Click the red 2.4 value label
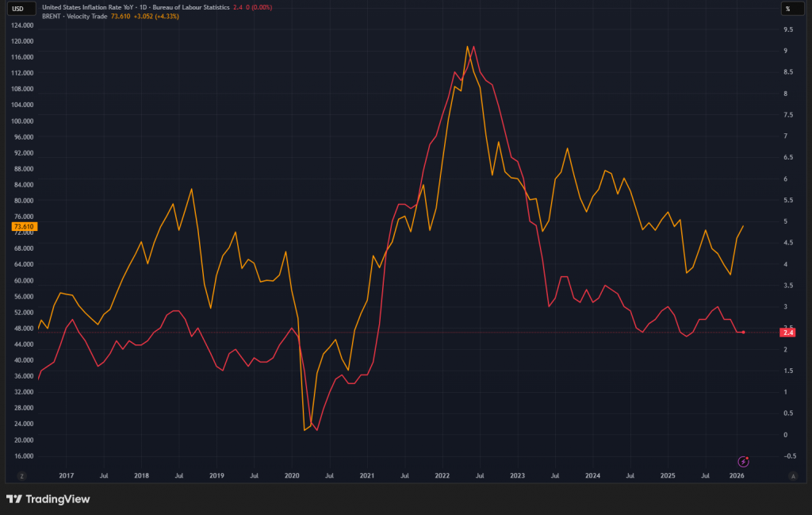The width and height of the screenshot is (812, 515). coord(788,332)
